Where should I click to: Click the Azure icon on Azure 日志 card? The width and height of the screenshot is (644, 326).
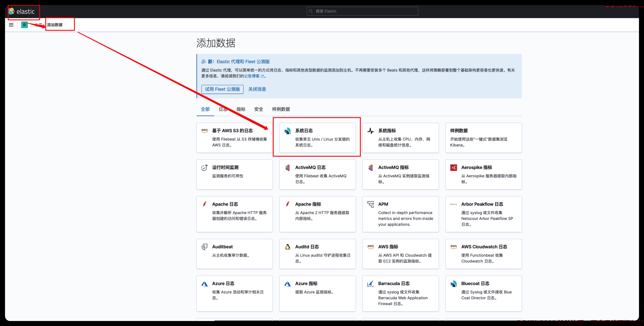(205, 284)
